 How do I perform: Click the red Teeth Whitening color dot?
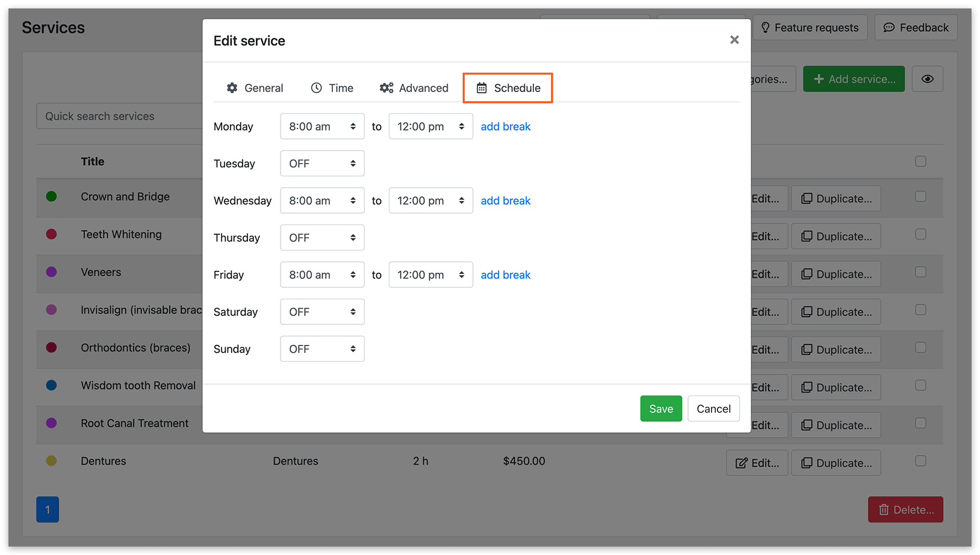pos(52,234)
